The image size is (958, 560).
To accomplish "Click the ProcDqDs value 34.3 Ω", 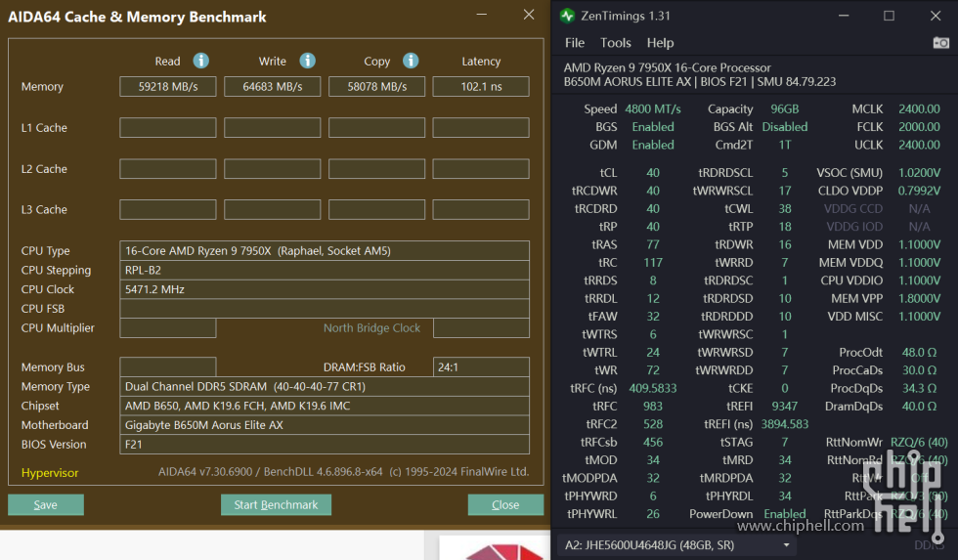I will [x=919, y=388].
